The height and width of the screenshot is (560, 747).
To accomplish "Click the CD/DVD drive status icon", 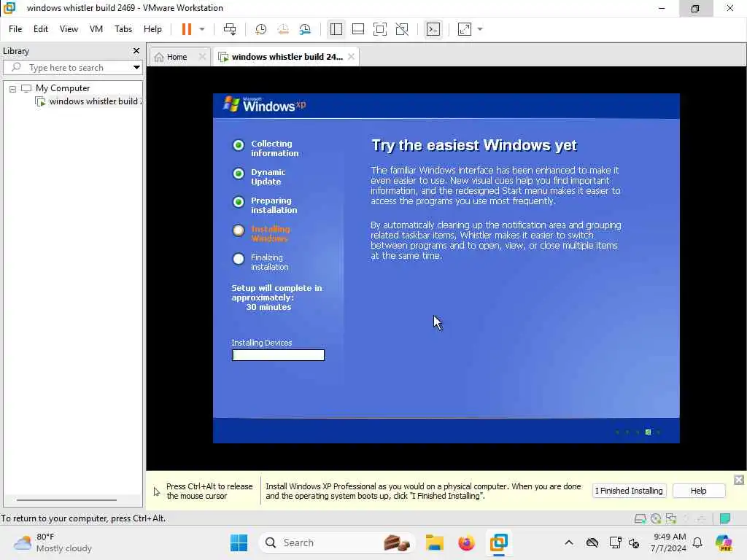I will click(656, 518).
